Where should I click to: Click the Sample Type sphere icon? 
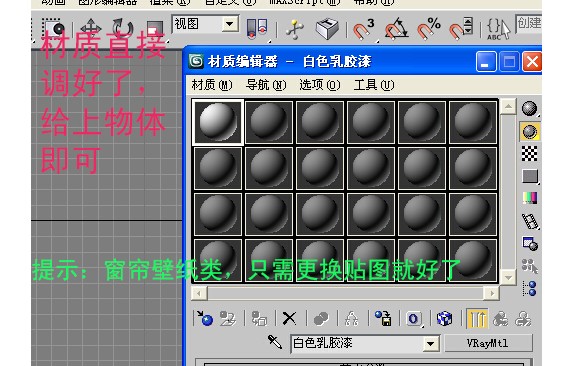[530, 109]
